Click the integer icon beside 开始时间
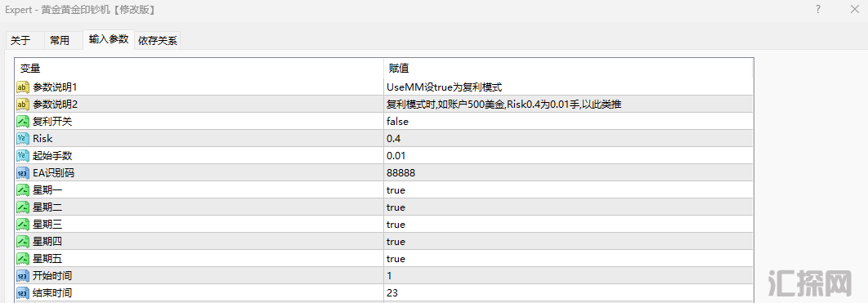The height and width of the screenshot is (303, 868). (23, 276)
